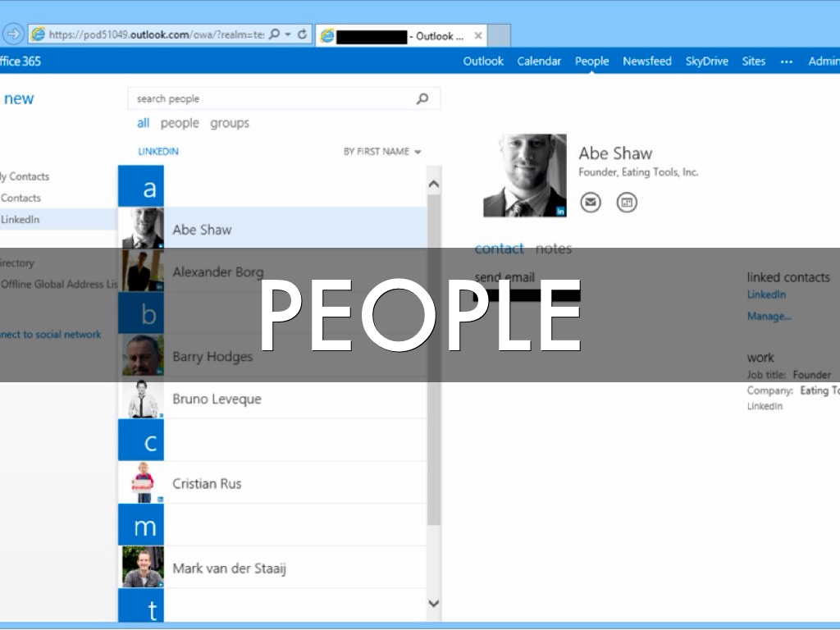Click the Manage... link under linked contacts
Screen dimensions: 840x630
(769, 316)
